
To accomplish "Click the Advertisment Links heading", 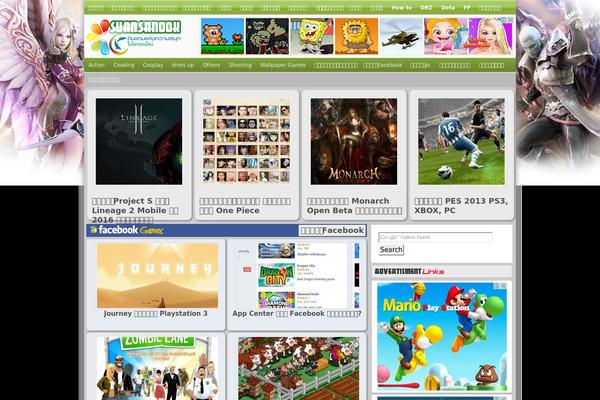I will 409,271.
